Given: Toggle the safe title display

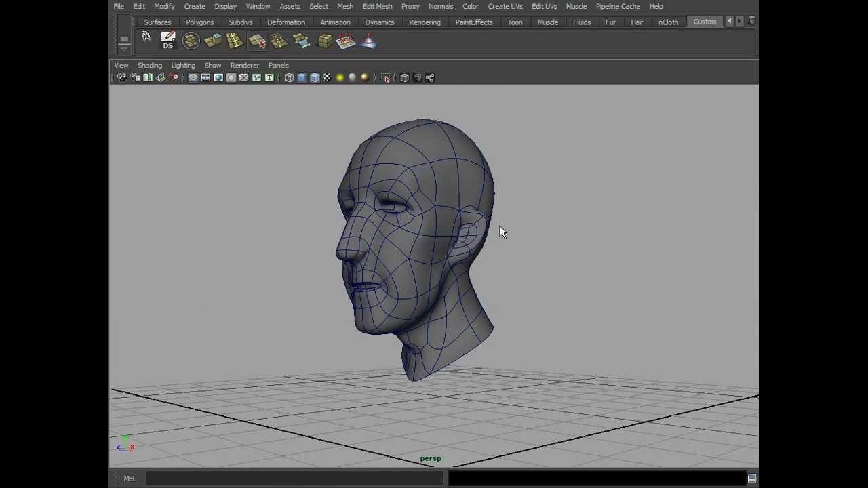Looking at the screenshot, I should [x=269, y=78].
